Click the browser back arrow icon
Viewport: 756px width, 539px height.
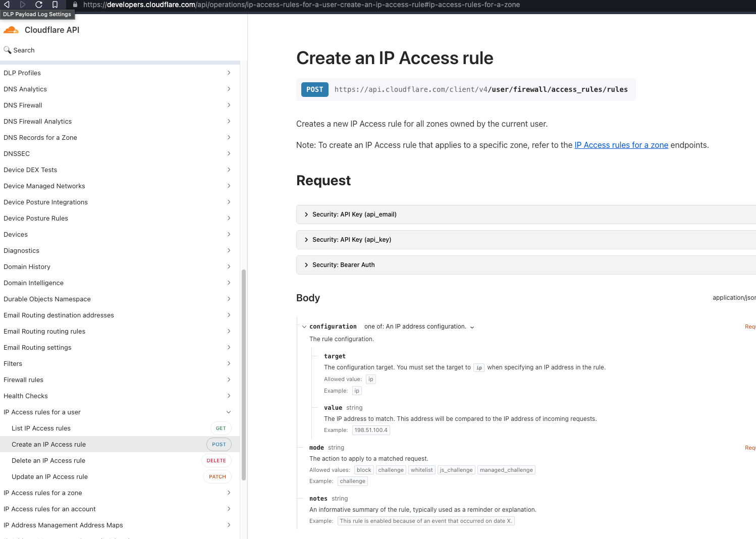click(x=7, y=5)
